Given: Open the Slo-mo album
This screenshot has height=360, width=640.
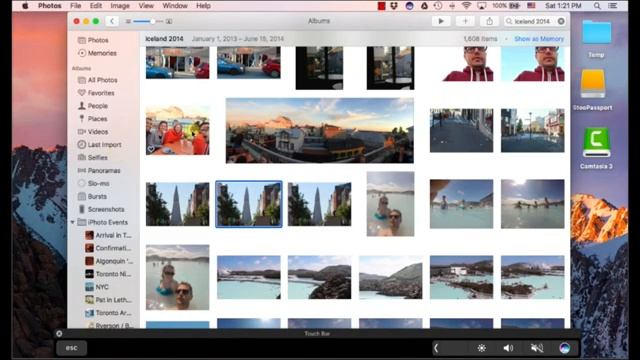Looking at the screenshot, I should click(98, 183).
